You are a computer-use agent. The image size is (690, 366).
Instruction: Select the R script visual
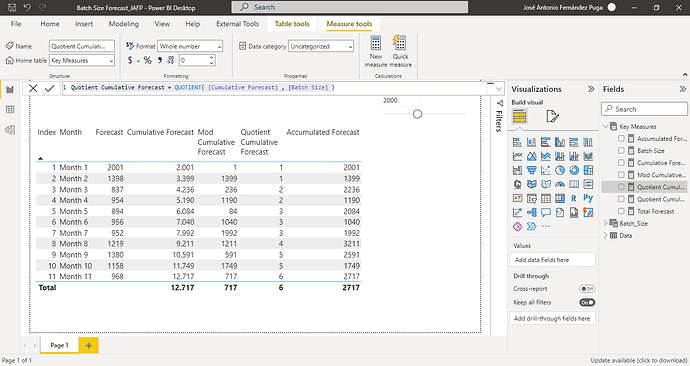point(574,198)
